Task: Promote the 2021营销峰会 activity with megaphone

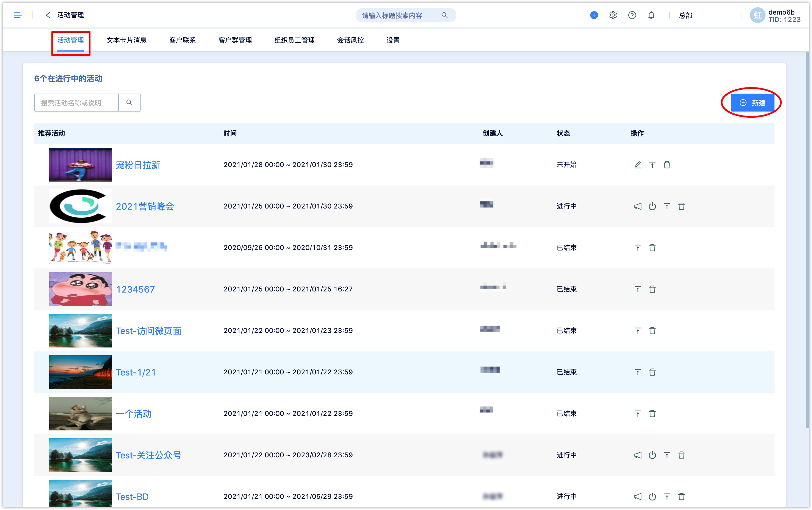Action: coord(638,207)
